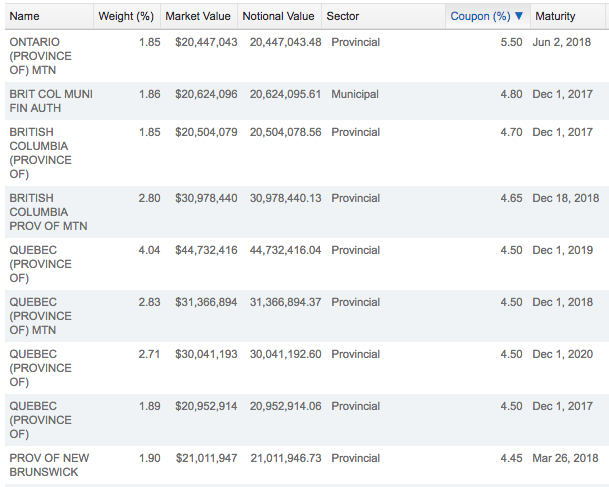Click maturity Dec 1, 2019
609x487 pixels.
[563, 250]
